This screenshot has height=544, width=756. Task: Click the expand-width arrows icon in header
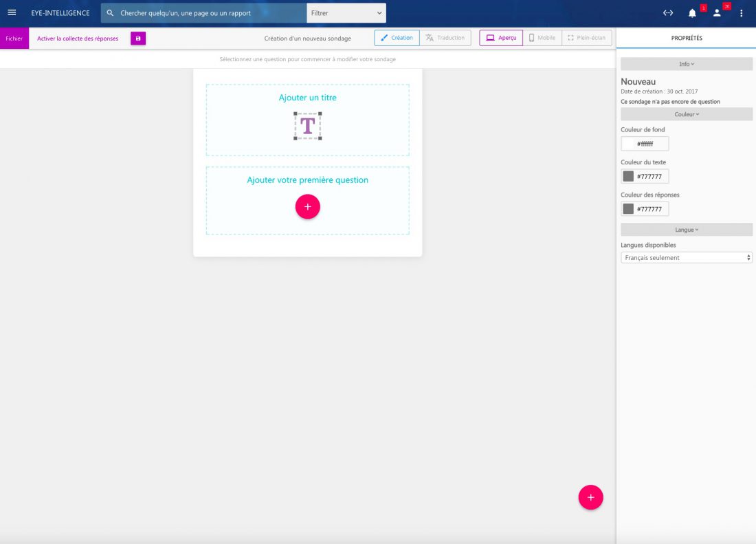[x=668, y=13]
